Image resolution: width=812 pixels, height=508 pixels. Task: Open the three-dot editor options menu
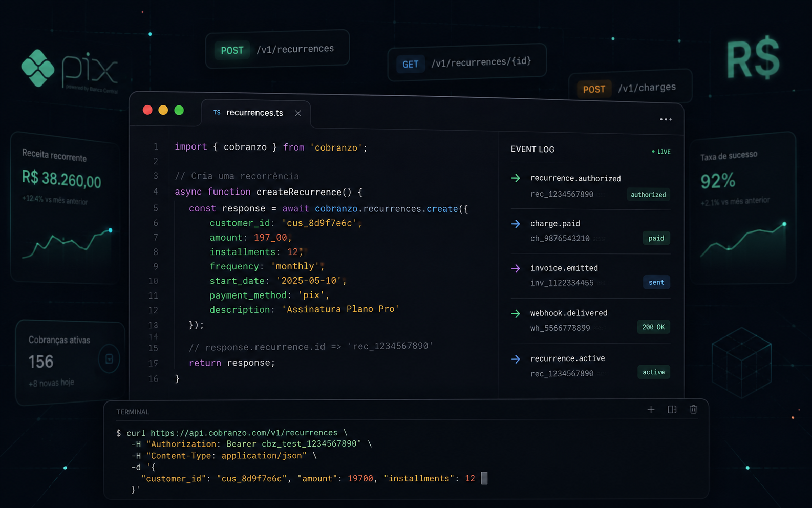pyautogui.click(x=666, y=119)
